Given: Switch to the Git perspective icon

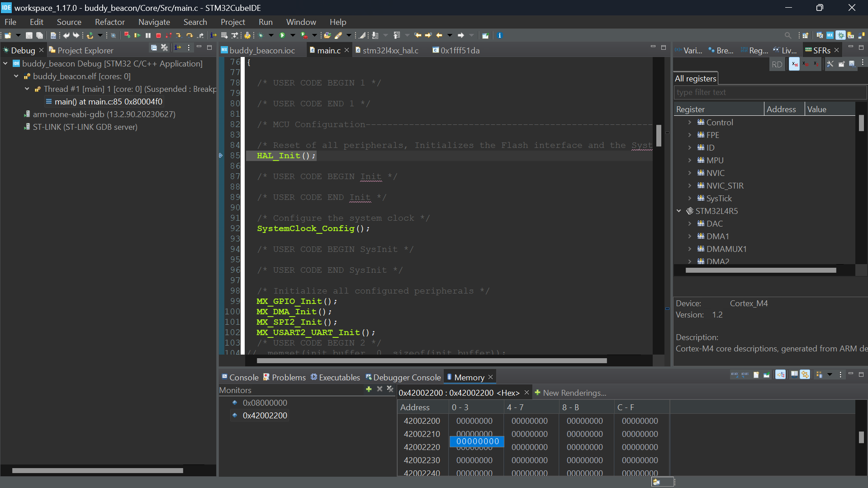Looking at the screenshot, I should 851,35.
